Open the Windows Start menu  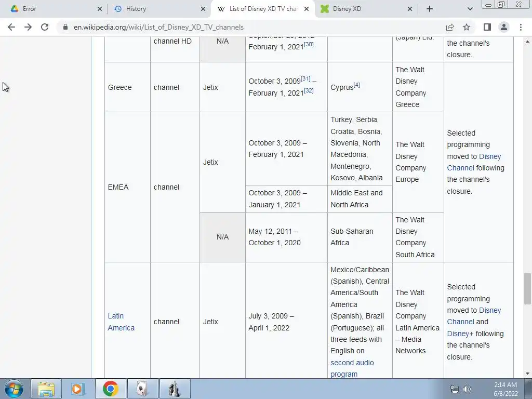14,389
